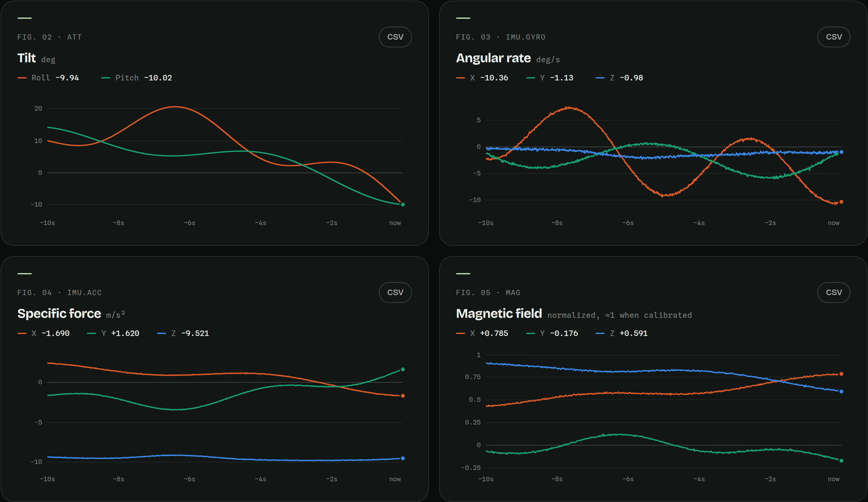Viewport: 868px width, 502px height.
Task: Toggle X series in Specific force legend
Action: [x=43, y=333]
